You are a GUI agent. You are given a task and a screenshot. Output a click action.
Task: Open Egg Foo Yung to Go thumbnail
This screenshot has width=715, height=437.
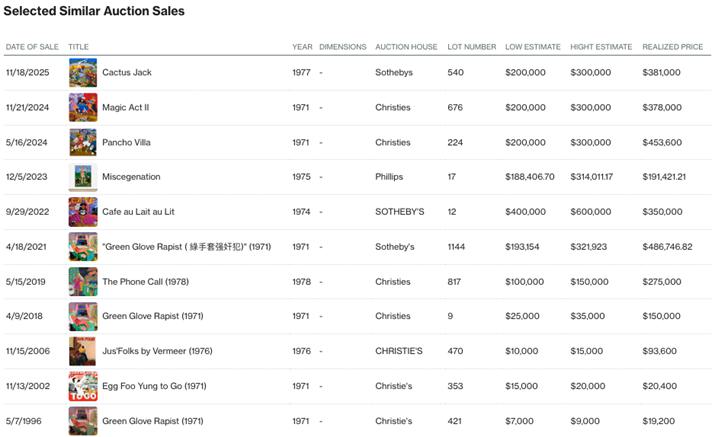pyautogui.click(x=82, y=386)
